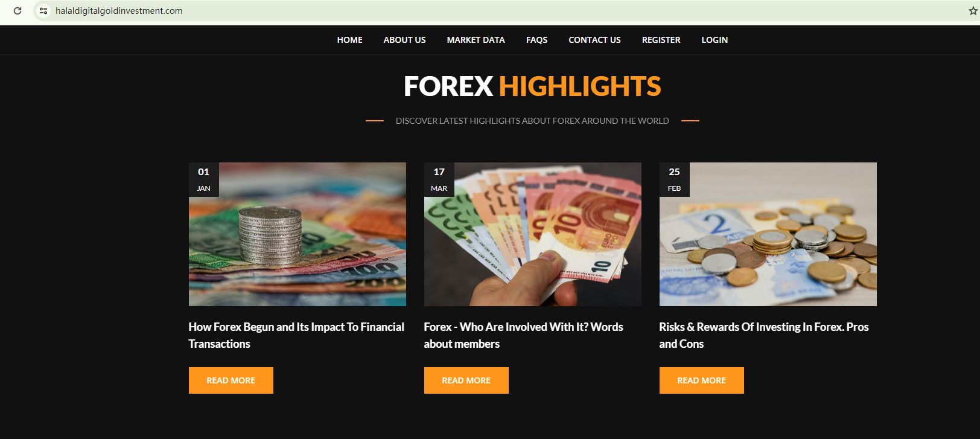
Task: Click READ MORE under Risks & Rewards article
Action: click(702, 380)
